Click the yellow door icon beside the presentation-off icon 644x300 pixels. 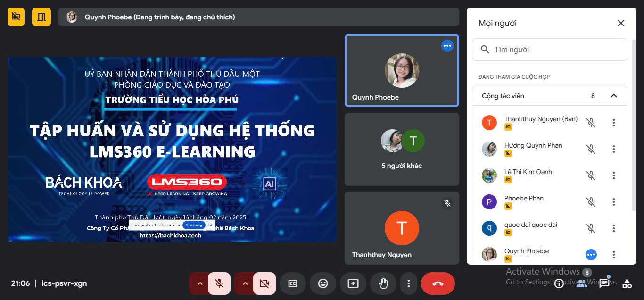tap(41, 17)
